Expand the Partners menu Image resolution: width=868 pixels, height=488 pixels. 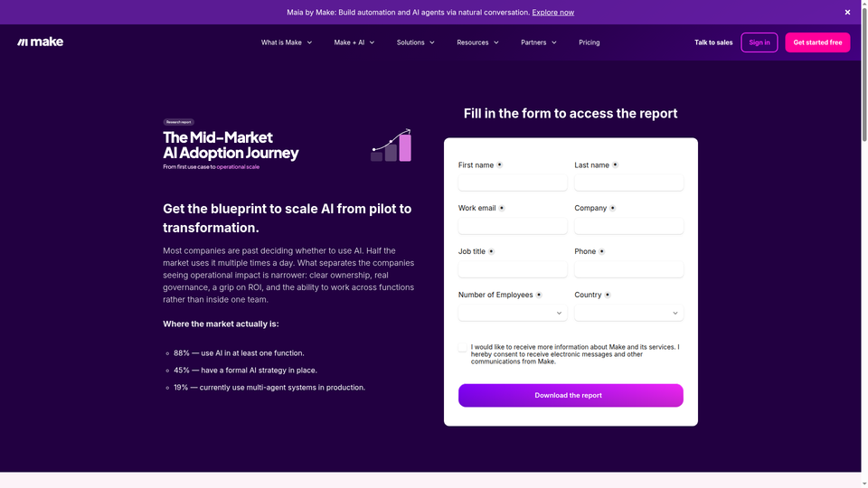click(x=538, y=42)
